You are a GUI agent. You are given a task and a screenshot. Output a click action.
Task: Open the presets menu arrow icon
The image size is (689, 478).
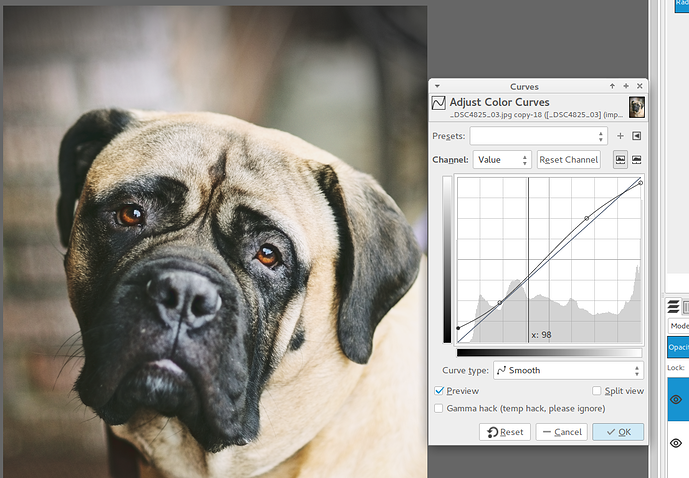636,136
